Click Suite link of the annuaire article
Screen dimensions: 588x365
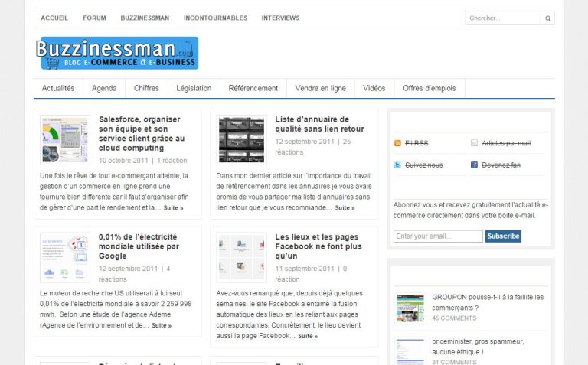[345, 208]
